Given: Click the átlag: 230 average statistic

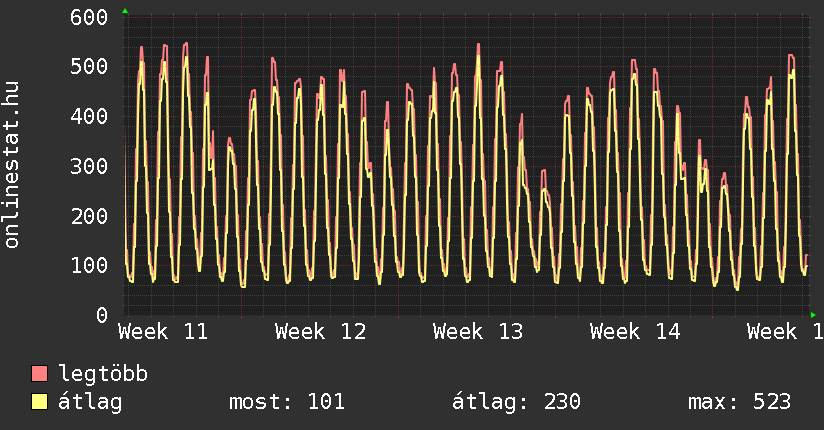Looking at the screenshot, I should [517, 402].
